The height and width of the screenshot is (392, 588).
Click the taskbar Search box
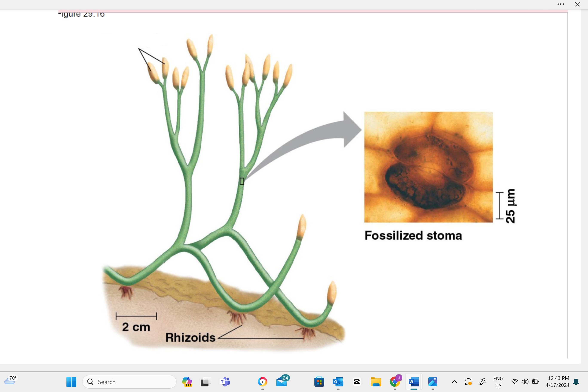(129, 382)
